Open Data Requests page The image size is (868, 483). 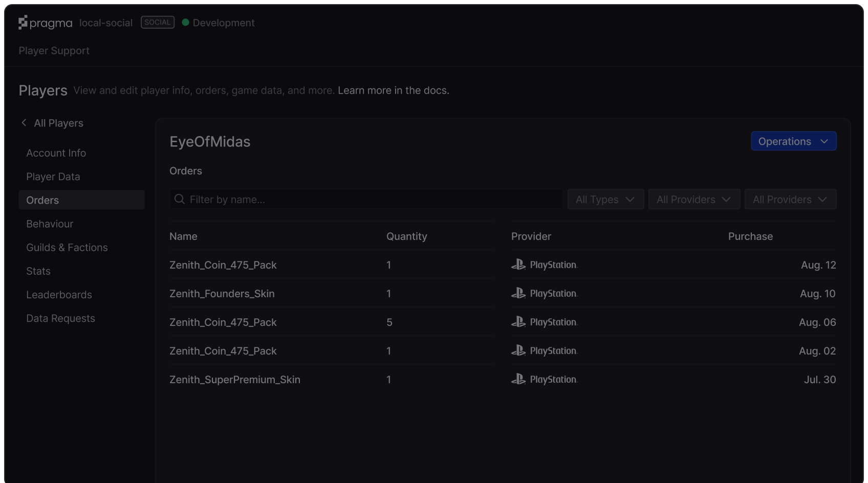click(61, 318)
